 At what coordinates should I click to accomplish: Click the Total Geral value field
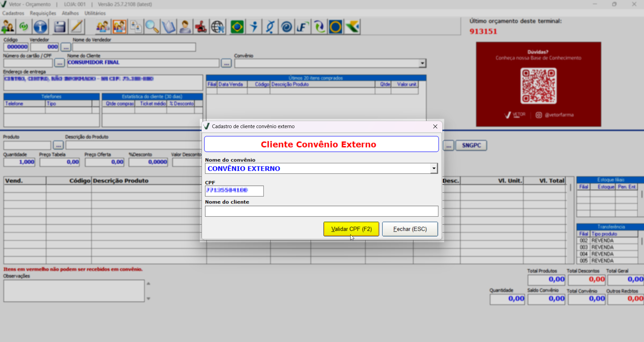coord(626,279)
